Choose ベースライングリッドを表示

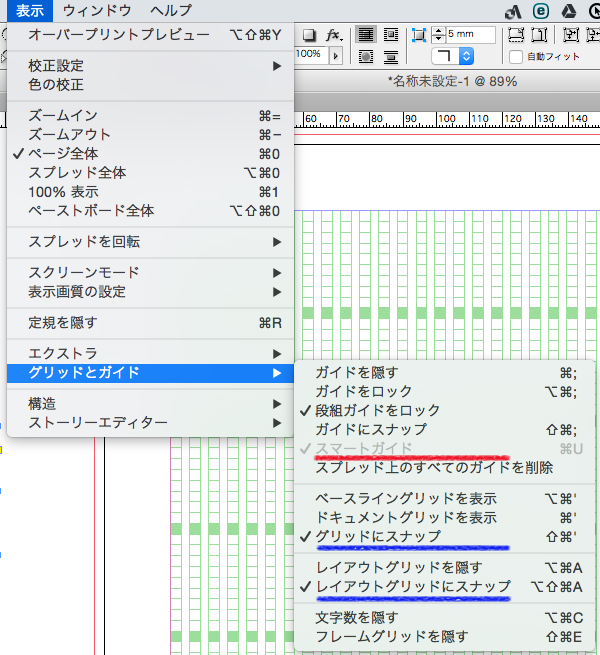tap(445, 498)
